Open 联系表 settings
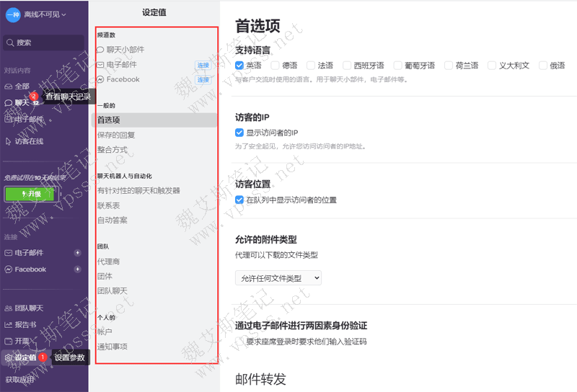This screenshot has height=392, width=577. tap(109, 205)
